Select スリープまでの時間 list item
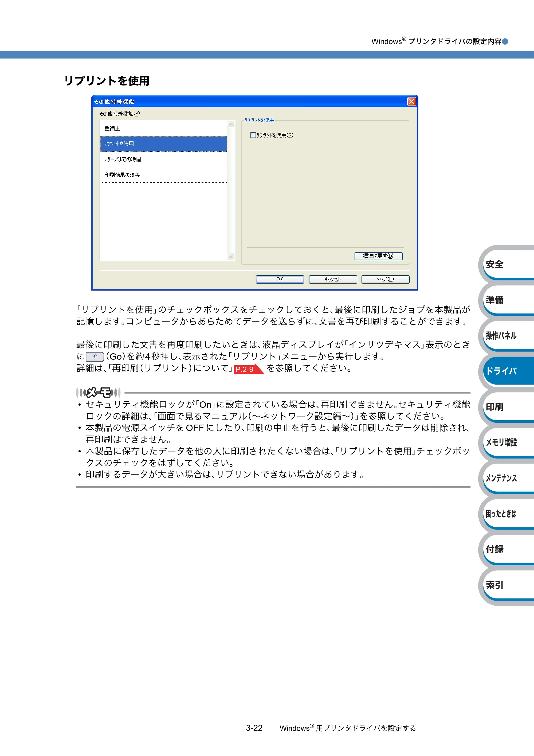The image size is (534, 756). coord(164,159)
